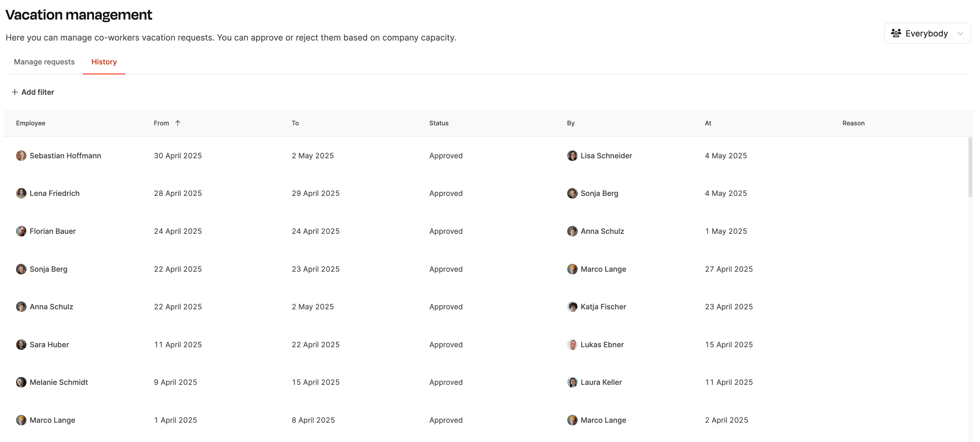Click the 27 April 2025 approval date
This screenshot has width=980, height=442.
click(x=729, y=269)
